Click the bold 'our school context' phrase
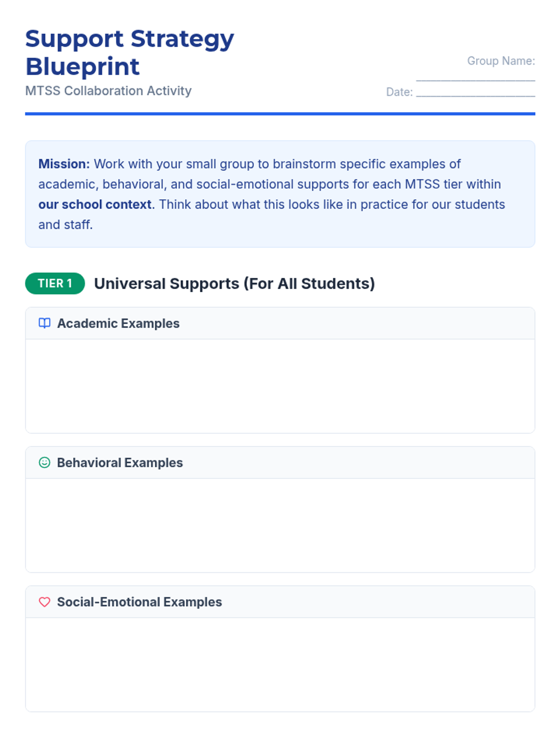This screenshot has width=560, height=747. [x=95, y=204]
